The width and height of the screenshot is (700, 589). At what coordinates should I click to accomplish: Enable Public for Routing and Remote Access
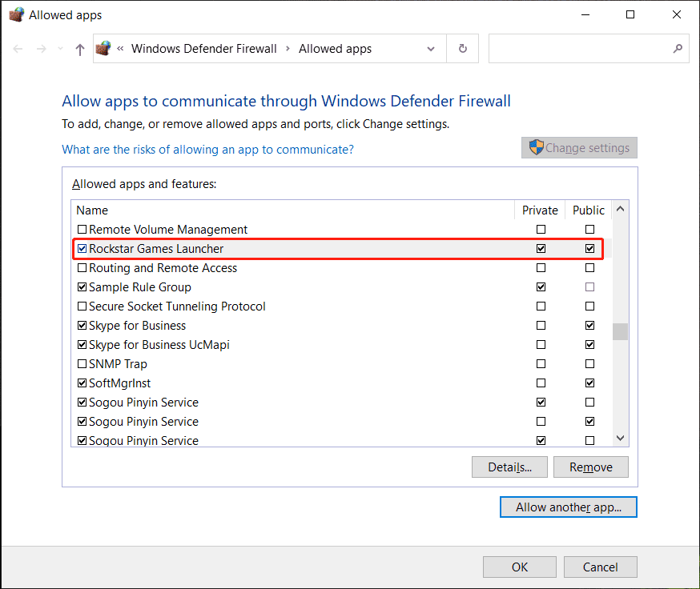coord(589,268)
